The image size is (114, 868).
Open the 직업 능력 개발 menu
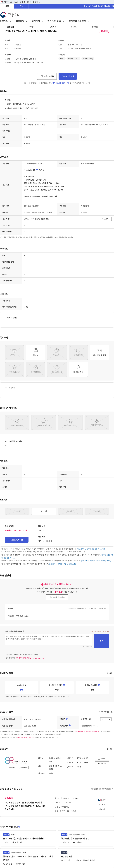pyautogui.click(x=56, y=21)
